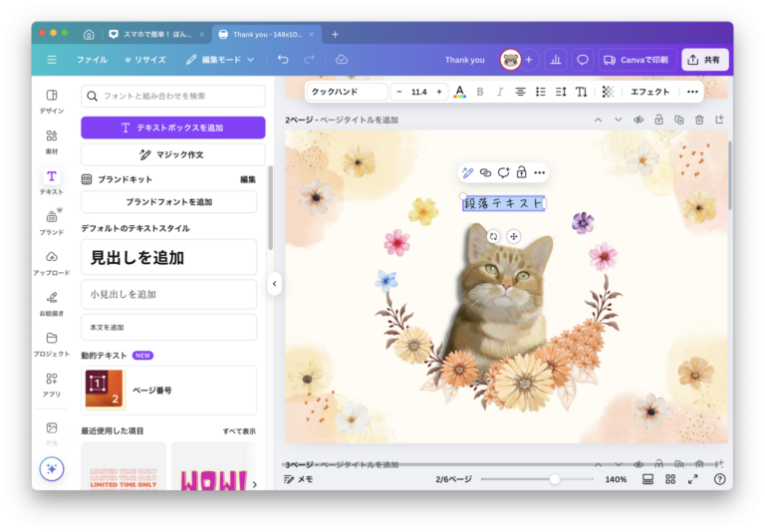Open the analytics bar chart icon
The height and width of the screenshot is (532, 765).
[x=556, y=60]
